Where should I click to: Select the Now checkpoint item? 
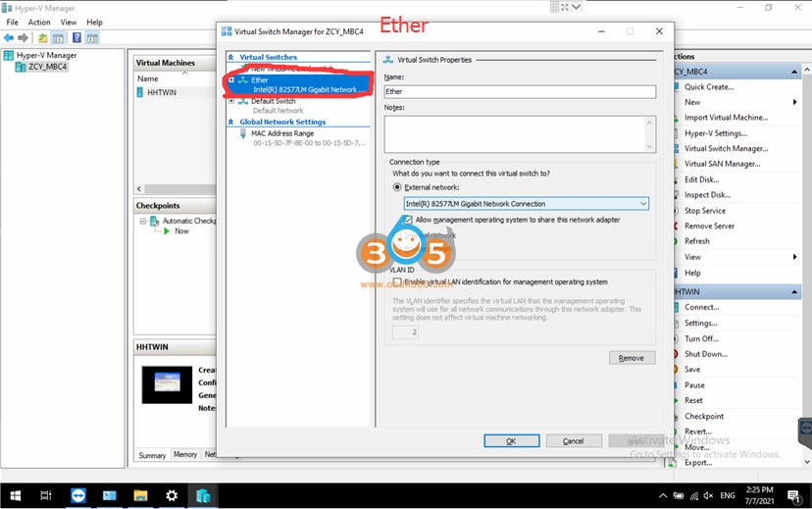[181, 230]
